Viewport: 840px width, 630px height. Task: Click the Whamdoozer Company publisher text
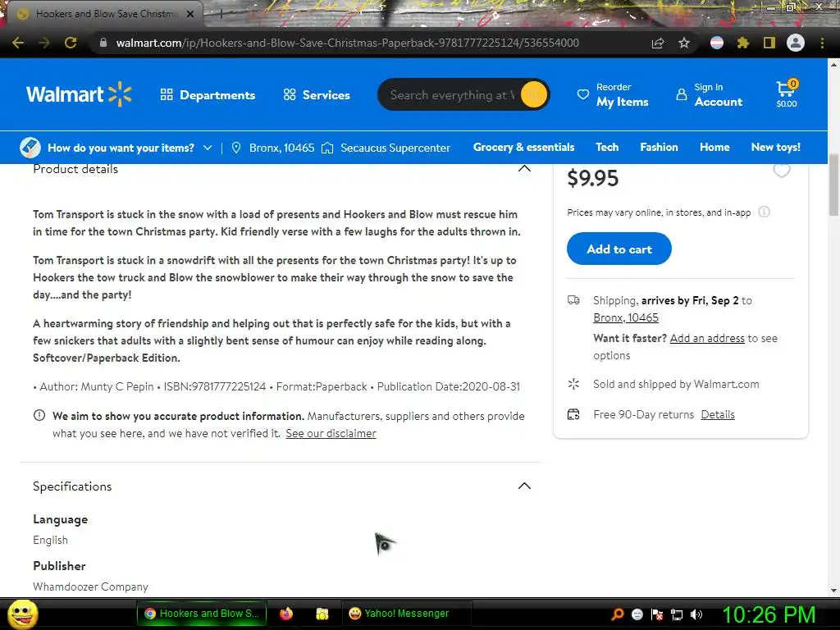pos(90,587)
